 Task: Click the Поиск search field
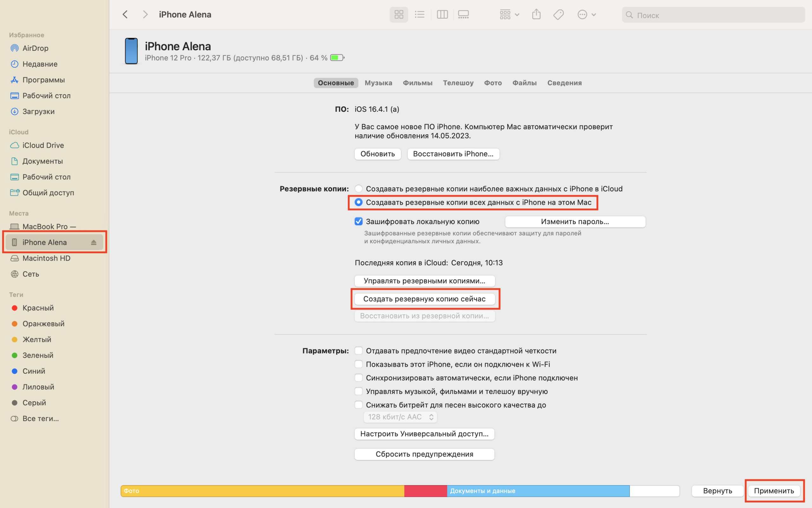coord(713,15)
